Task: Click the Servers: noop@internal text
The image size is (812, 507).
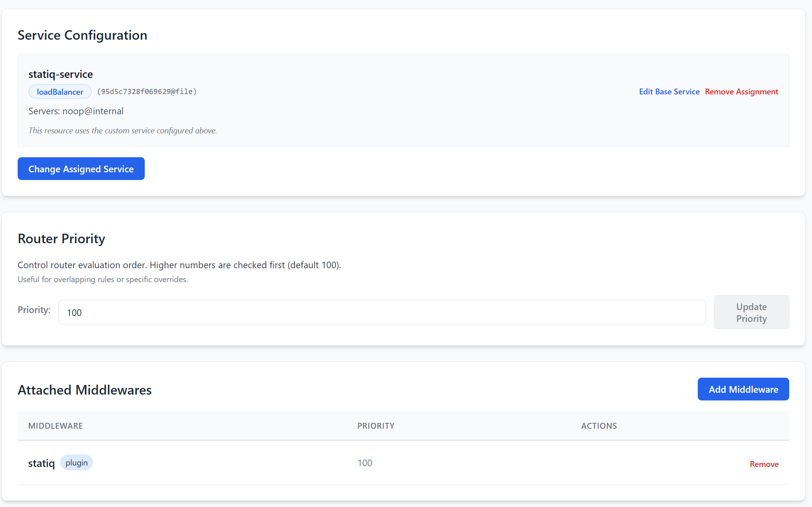Action: [76, 111]
